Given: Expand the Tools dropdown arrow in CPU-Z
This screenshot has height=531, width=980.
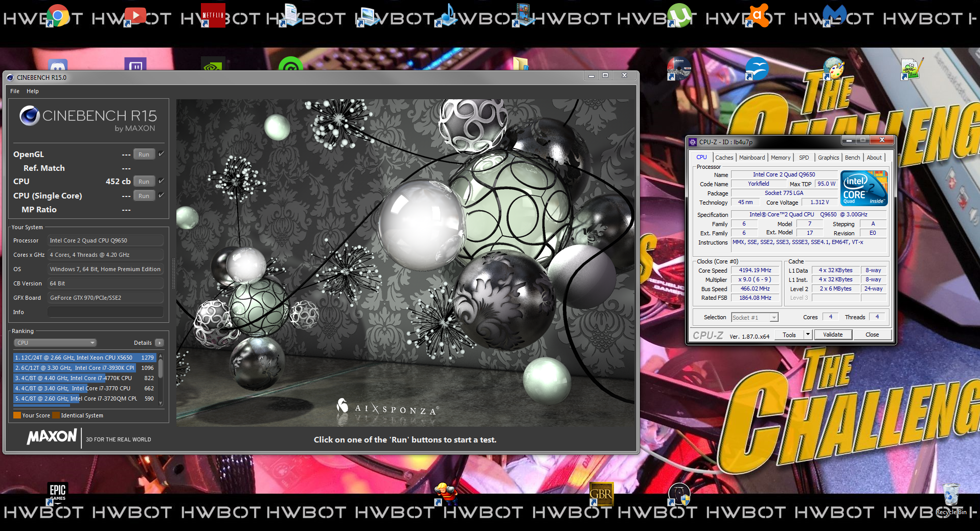Looking at the screenshot, I should [x=808, y=335].
